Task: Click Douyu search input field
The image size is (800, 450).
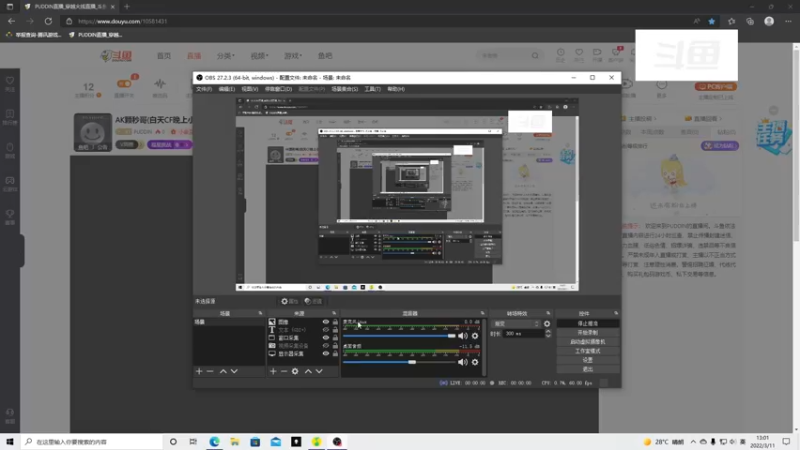Action: (504, 56)
